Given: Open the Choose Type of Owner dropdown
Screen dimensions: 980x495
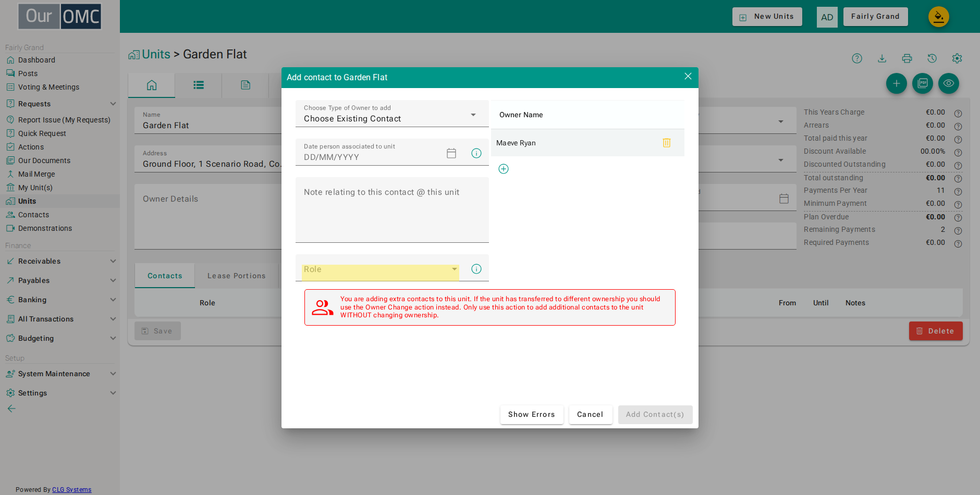Looking at the screenshot, I should pos(392,114).
